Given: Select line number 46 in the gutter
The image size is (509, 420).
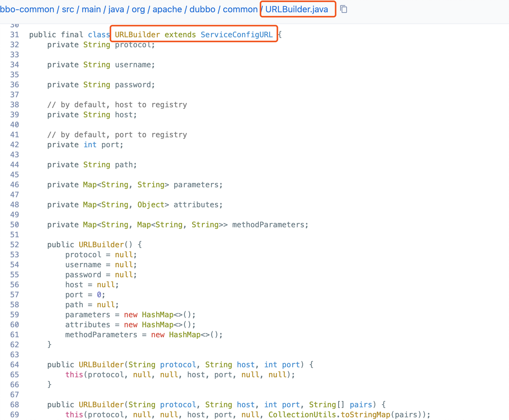Looking at the screenshot, I should (15, 185).
